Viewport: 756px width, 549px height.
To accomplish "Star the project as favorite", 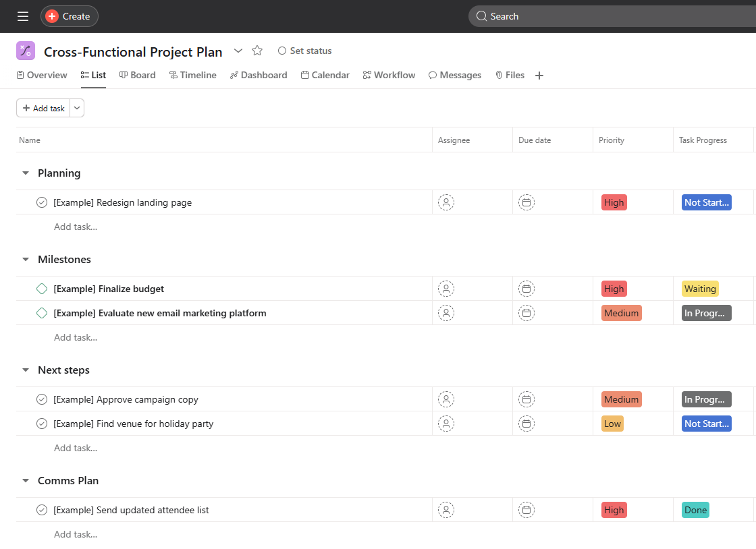I will pos(257,51).
